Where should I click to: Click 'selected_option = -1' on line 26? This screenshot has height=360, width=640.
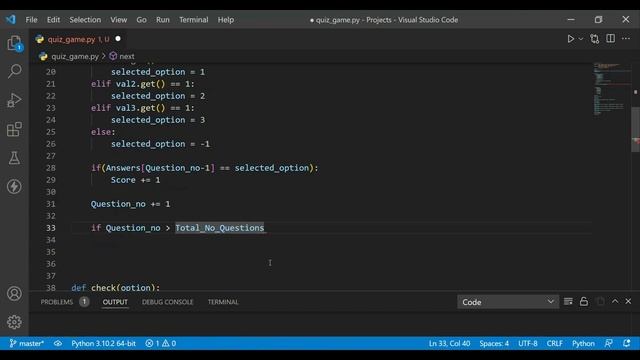(x=160, y=144)
